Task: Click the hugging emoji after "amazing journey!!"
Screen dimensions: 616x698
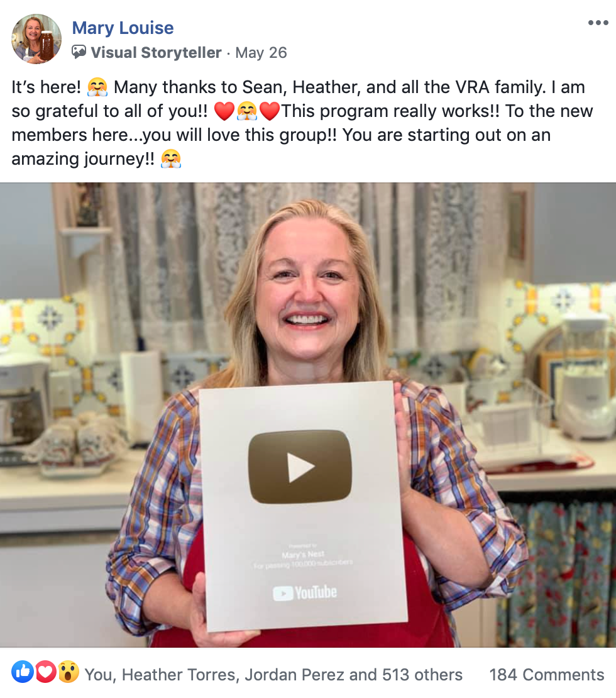Action: [171, 159]
